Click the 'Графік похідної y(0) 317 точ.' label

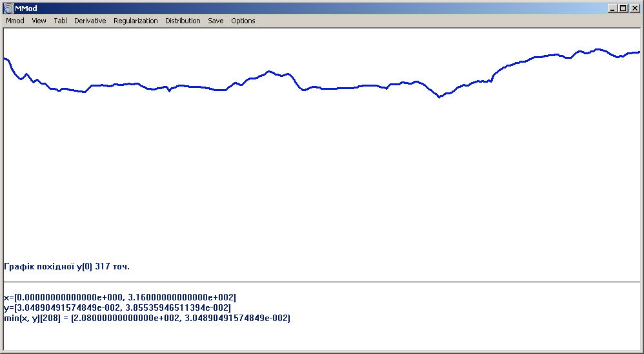point(66,266)
